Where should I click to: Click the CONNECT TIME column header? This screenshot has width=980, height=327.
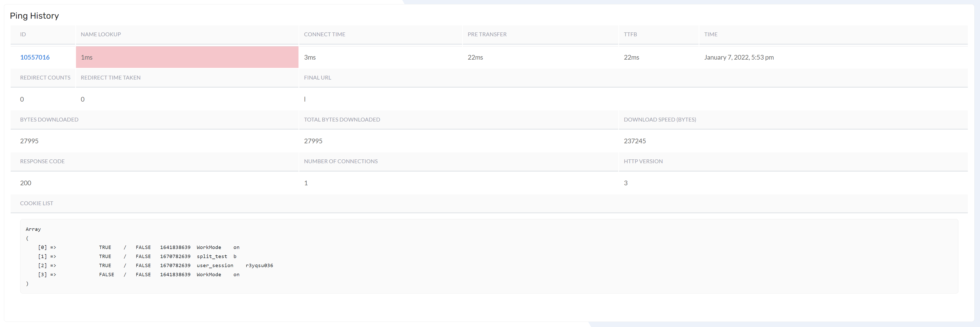click(x=324, y=34)
